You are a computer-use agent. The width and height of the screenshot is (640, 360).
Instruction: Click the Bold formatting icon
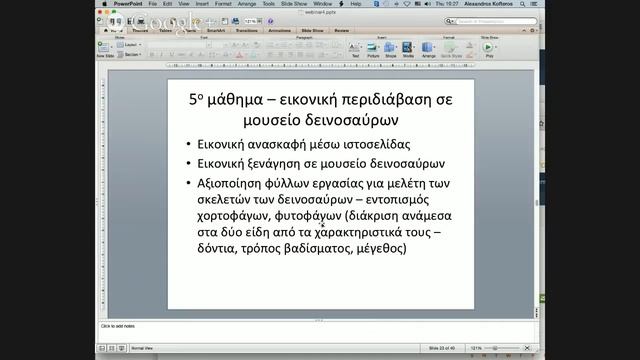(151, 54)
